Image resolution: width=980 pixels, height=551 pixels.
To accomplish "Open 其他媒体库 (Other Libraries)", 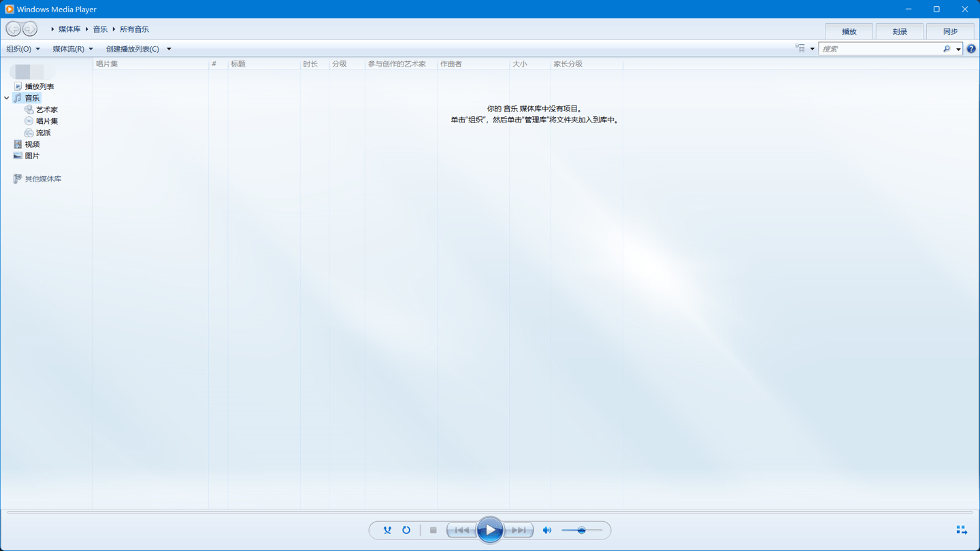I will (42, 178).
